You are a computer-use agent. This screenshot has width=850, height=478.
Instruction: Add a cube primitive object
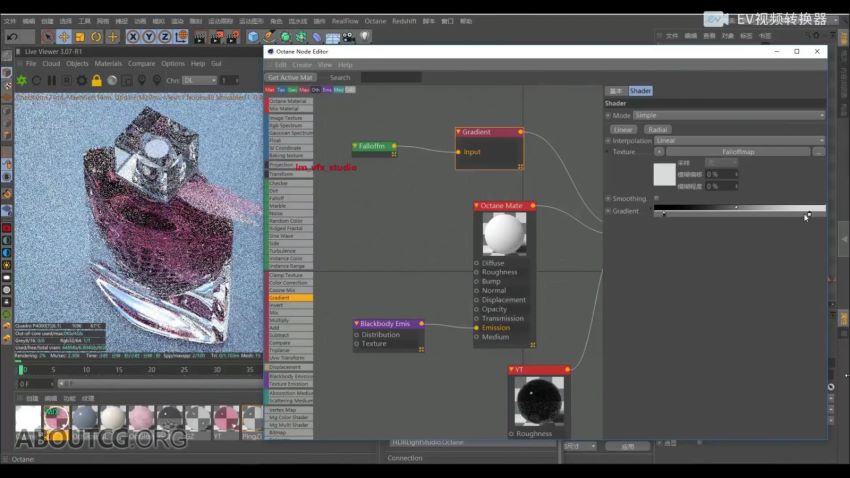click(x=253, y=37)
